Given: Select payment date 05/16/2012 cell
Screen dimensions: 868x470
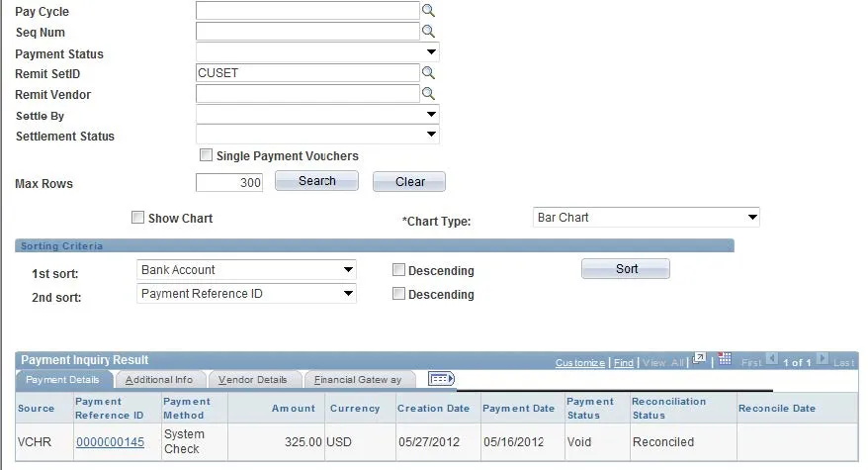Looking at the screenshot, I should pos(523,441).
